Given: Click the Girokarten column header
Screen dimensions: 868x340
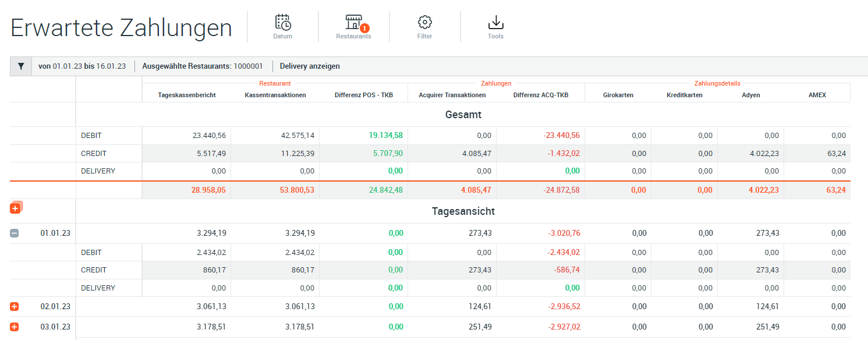Looking at the screenshot, I should point(618,95).
